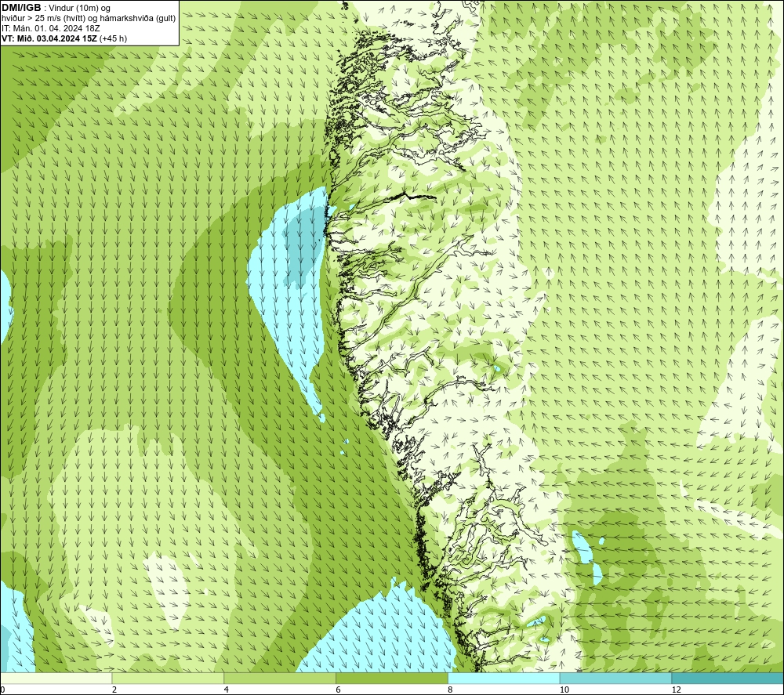
Task: Click the 2-4 m/s light green swatch
Action: 168,678
